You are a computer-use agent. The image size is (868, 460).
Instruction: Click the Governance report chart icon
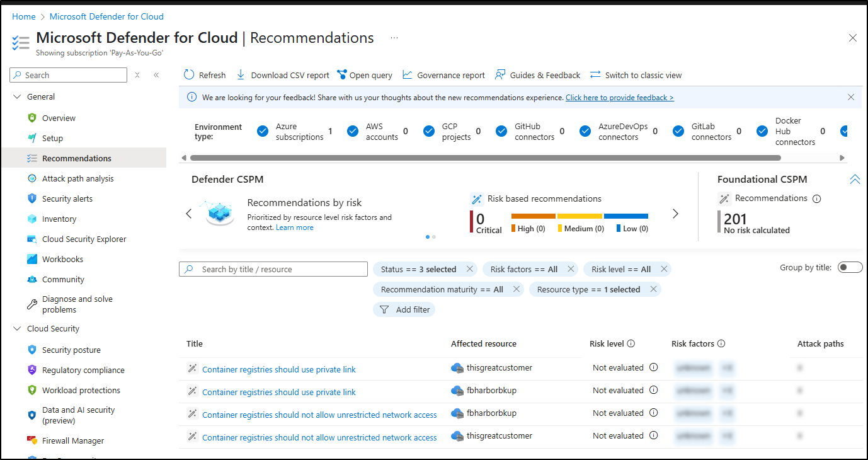407,75
